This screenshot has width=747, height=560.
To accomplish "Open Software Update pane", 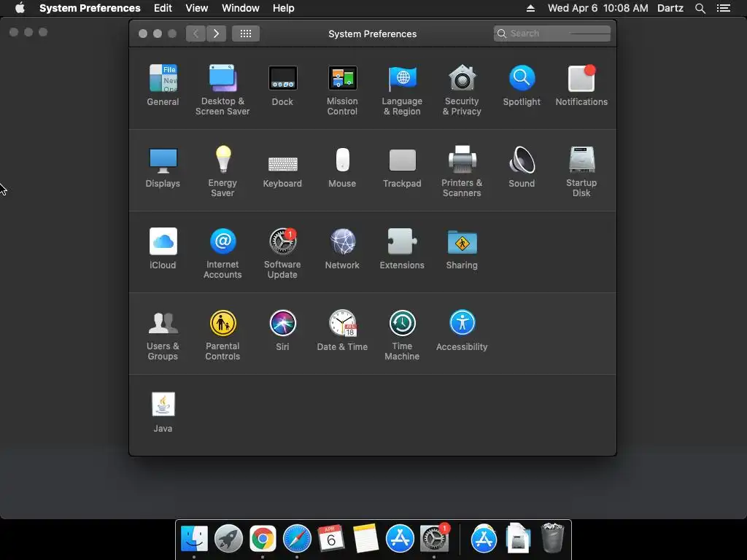I will [x=282, y=253].
